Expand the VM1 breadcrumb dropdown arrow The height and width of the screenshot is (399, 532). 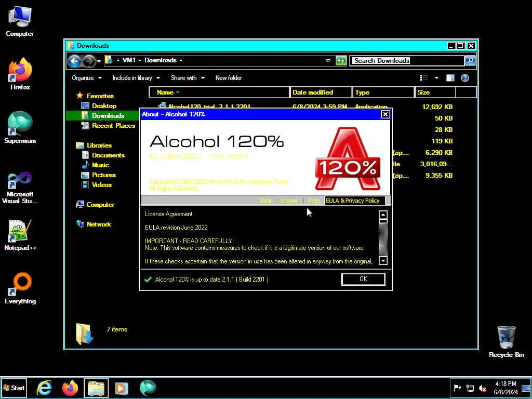coord(139,60)
